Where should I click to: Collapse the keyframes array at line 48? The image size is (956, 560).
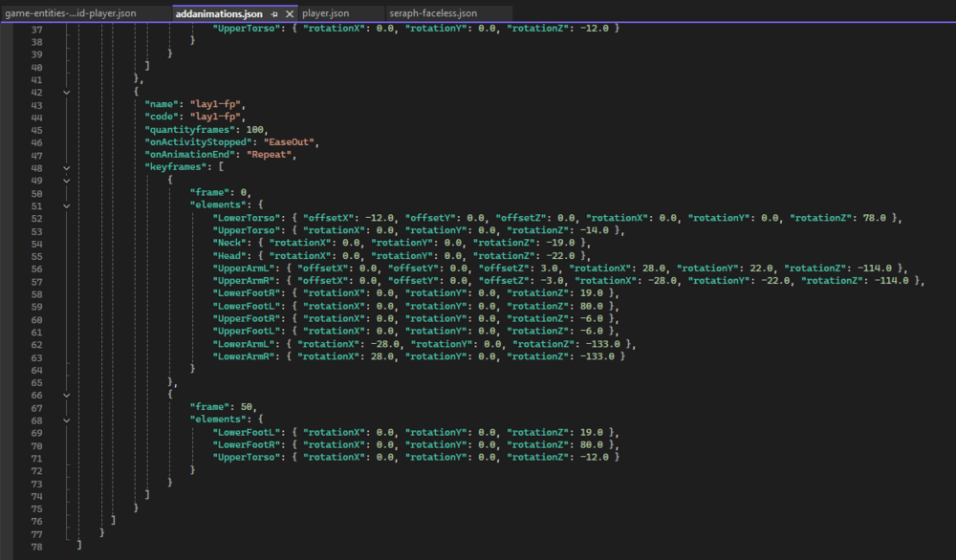click(66, 166)
